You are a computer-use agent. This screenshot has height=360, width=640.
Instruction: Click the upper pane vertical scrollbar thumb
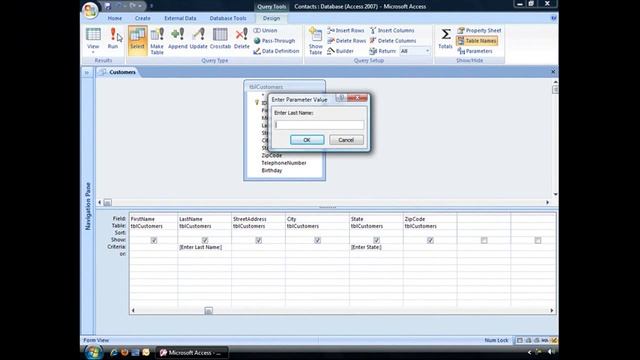pos(555,89)
